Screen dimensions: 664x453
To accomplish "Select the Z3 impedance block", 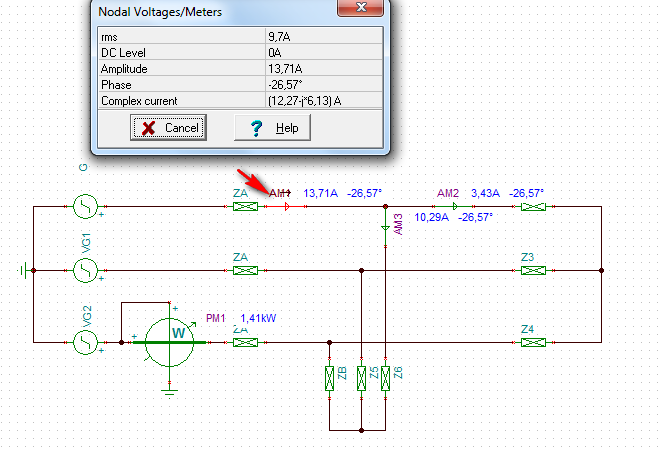I will click(x=532, y=270).
